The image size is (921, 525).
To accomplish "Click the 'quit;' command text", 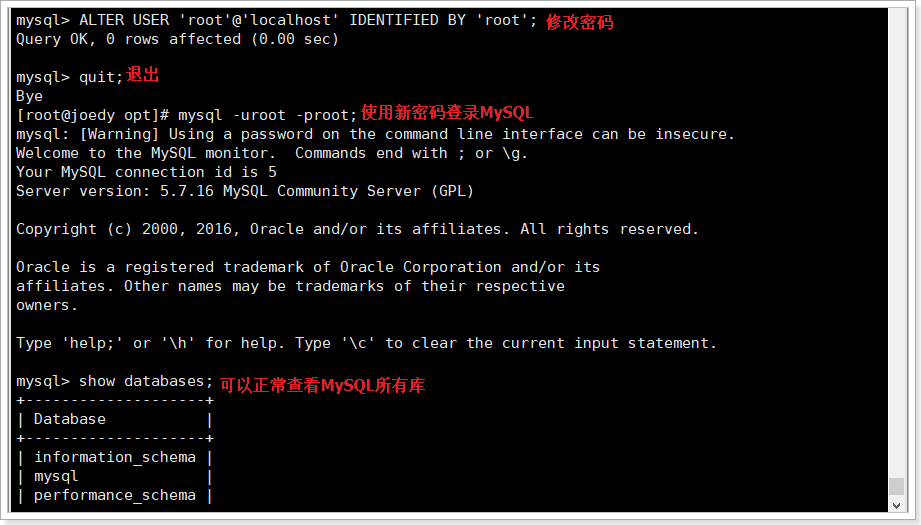I will 101,77.
